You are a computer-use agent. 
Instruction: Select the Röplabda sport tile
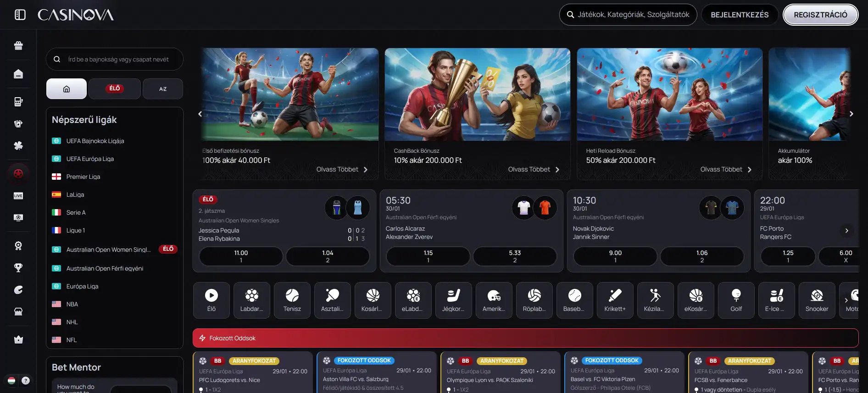[534, 300]
